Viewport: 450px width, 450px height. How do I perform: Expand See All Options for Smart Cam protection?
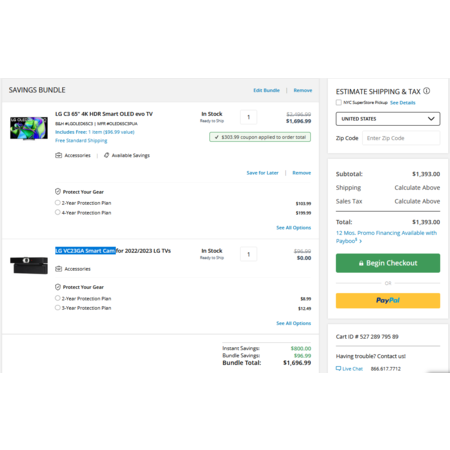tap(293, 323)
